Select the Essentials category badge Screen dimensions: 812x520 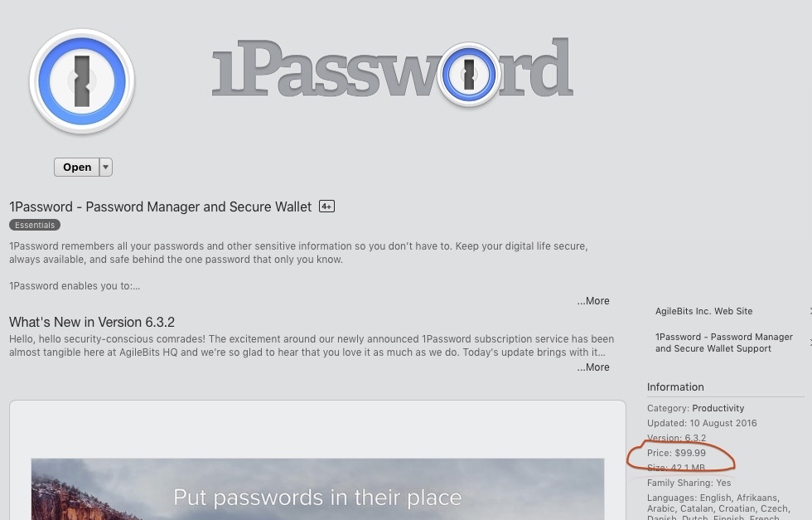[x=35, y=225]
